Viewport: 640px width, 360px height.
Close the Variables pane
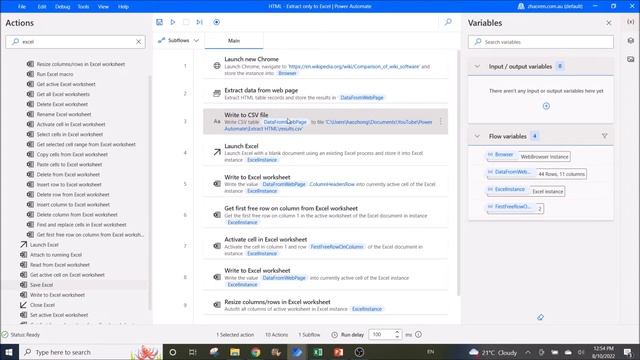coord(609,23)
